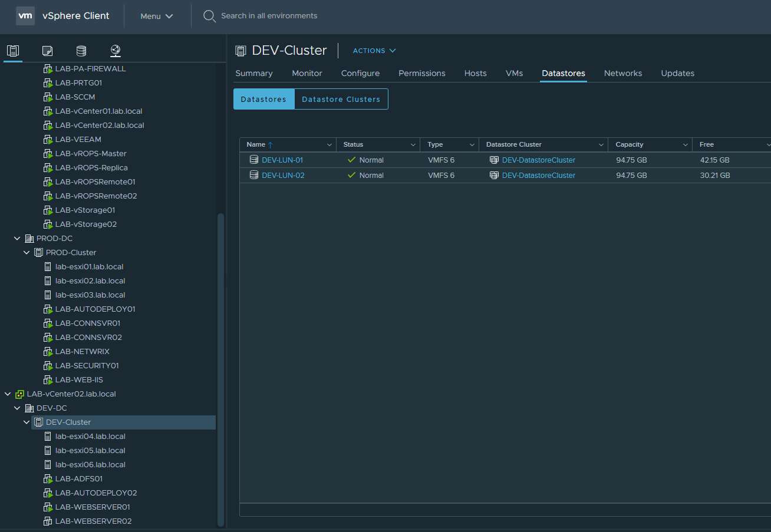Image resolution: width=771 pixels, height=532 pixels.
Task: Open the Networking inventory globe icon
Action: click(x=116, y=51)
